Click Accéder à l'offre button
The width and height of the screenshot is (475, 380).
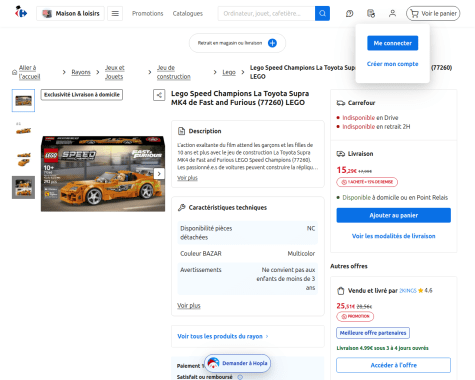(393, 365)
